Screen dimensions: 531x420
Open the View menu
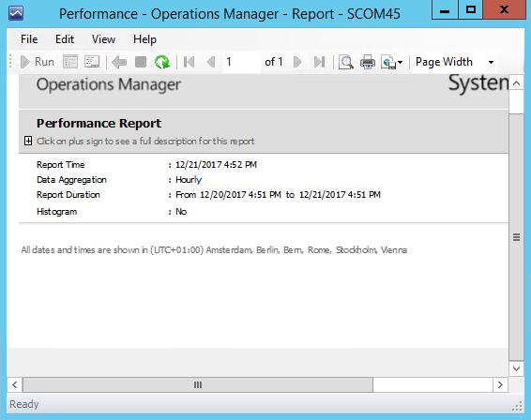click(103, 39)
